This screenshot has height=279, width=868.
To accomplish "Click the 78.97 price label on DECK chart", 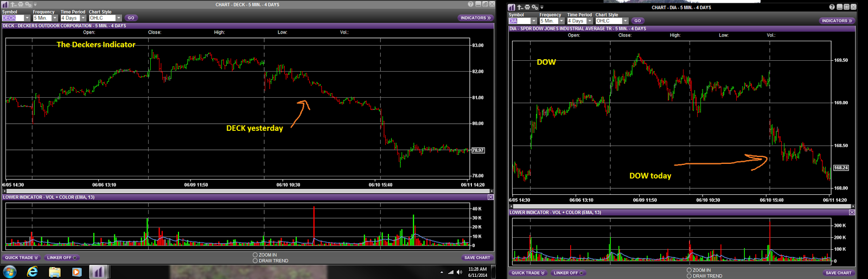I will coord(478,150).
